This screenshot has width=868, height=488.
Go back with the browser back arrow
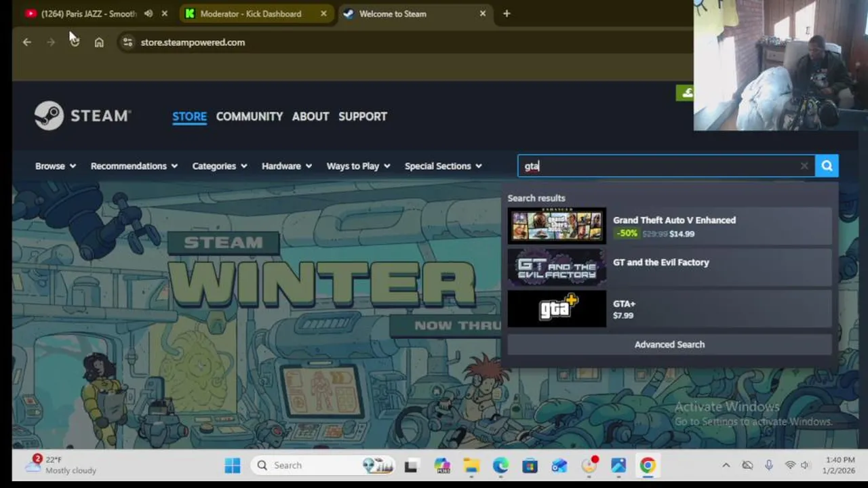(x=26, y=42)
